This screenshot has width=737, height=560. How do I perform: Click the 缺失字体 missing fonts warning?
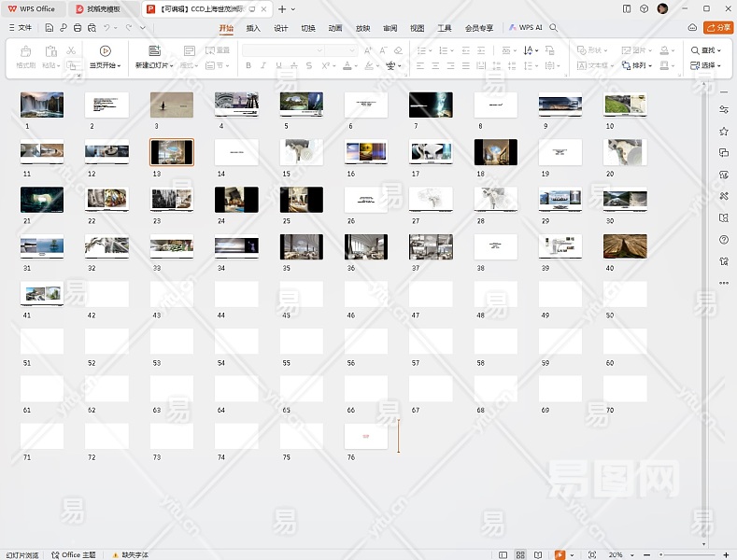[132, 554]
